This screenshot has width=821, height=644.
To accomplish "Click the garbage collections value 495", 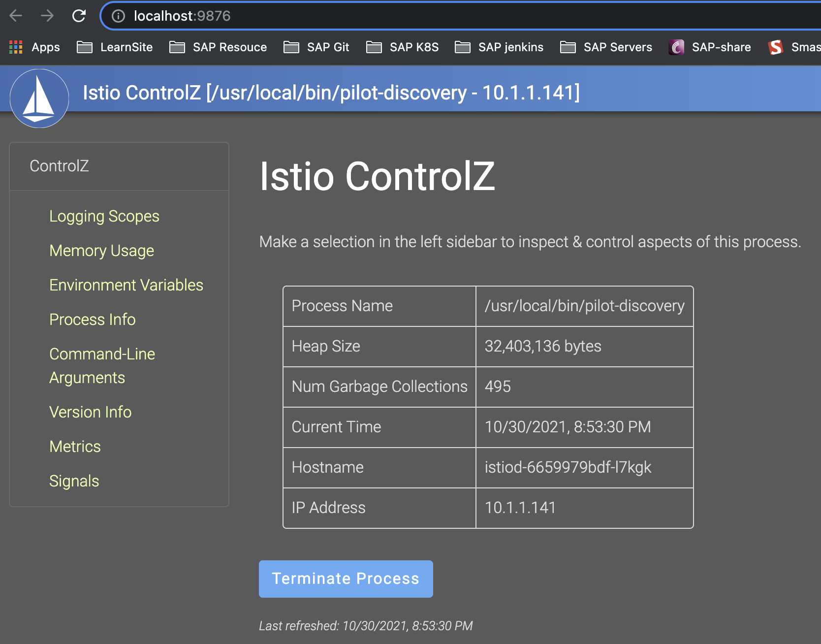I will [498, 386].
